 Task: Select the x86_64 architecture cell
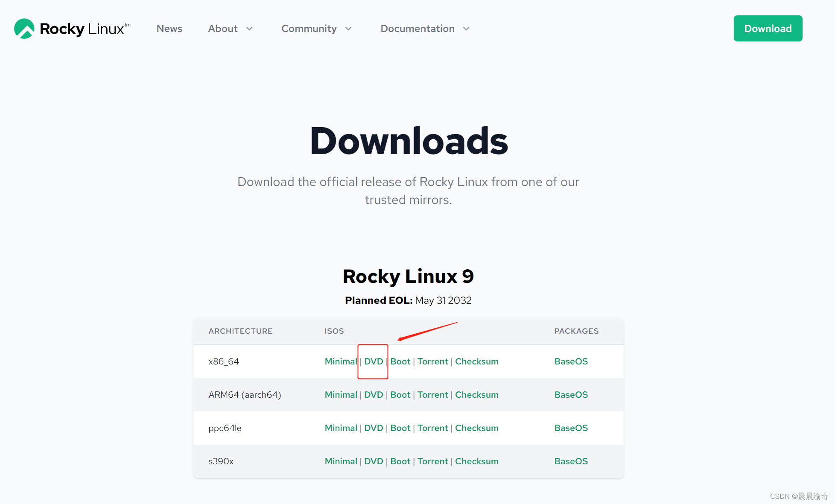click(224, 361)
